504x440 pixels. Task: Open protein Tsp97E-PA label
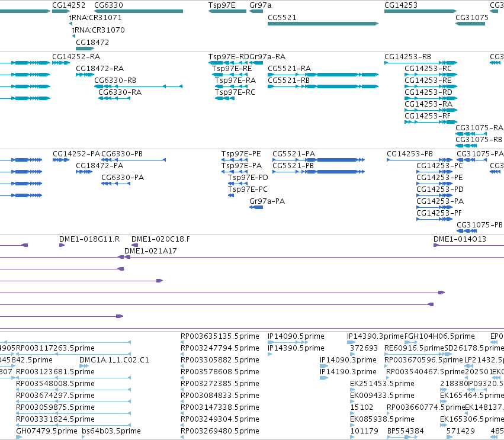click(242, 166)
